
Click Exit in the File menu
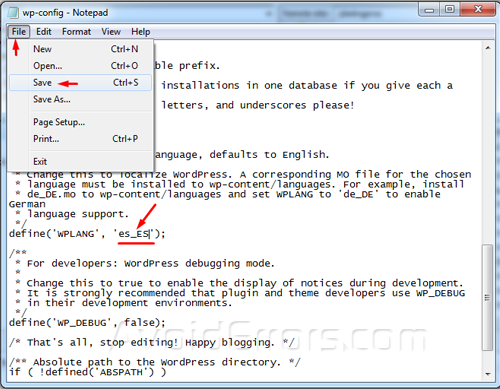[80, 162]
